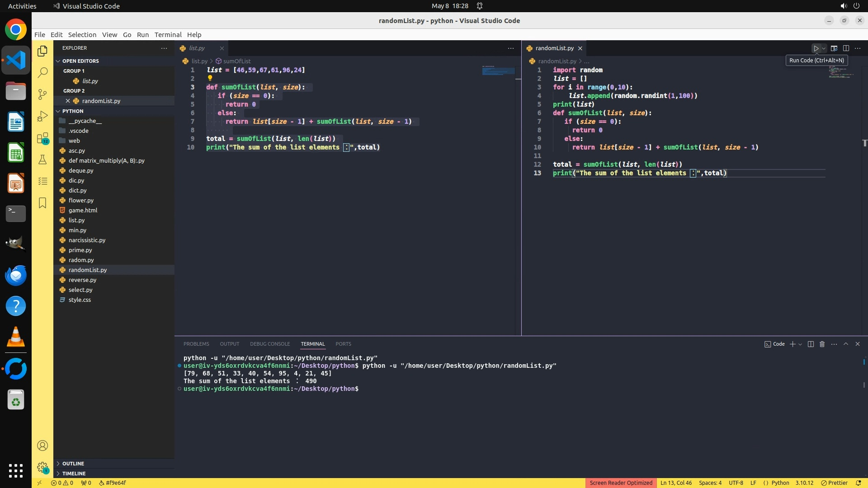Toggle Prettier formatter in status bar
The height and width of the screenshot is (488, 868).
(834, 483)
